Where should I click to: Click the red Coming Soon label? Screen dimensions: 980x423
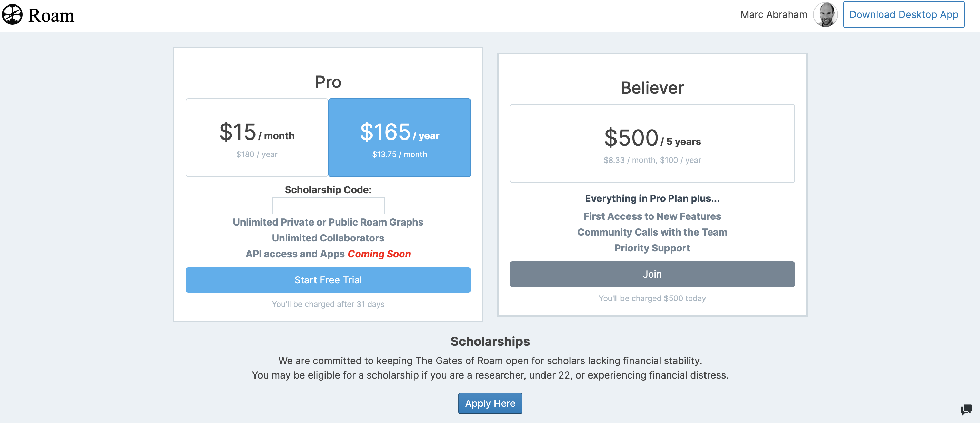coord(379,254)
